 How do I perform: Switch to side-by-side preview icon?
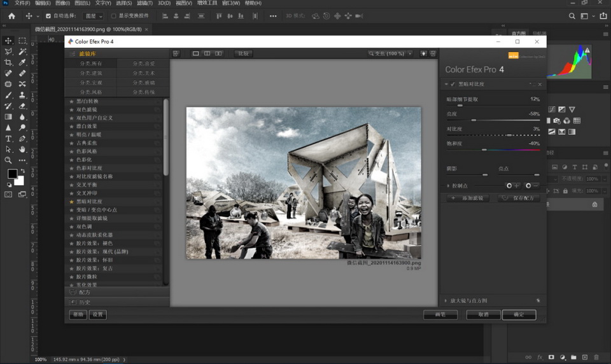click(218, 53)
